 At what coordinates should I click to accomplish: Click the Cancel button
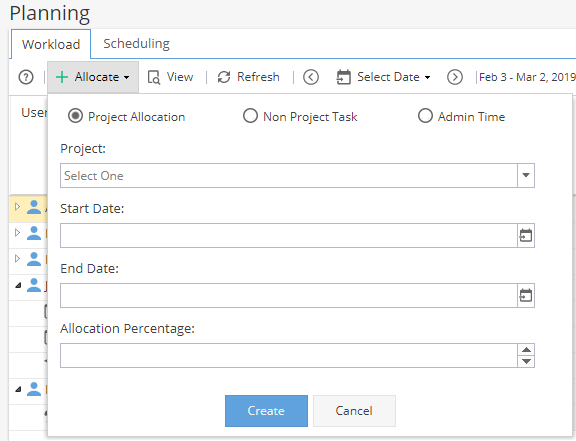pyautogui.click(x=354, y=411)
